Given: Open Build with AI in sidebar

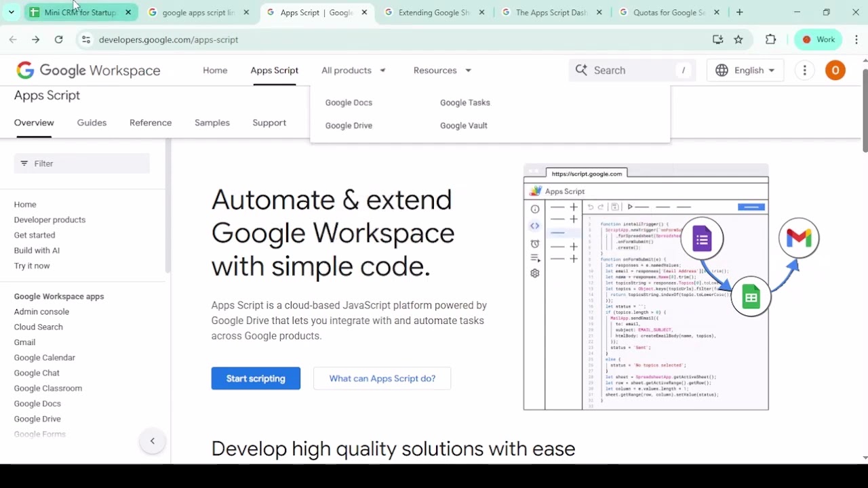Looking at the screenshot, I should (37, 251).
